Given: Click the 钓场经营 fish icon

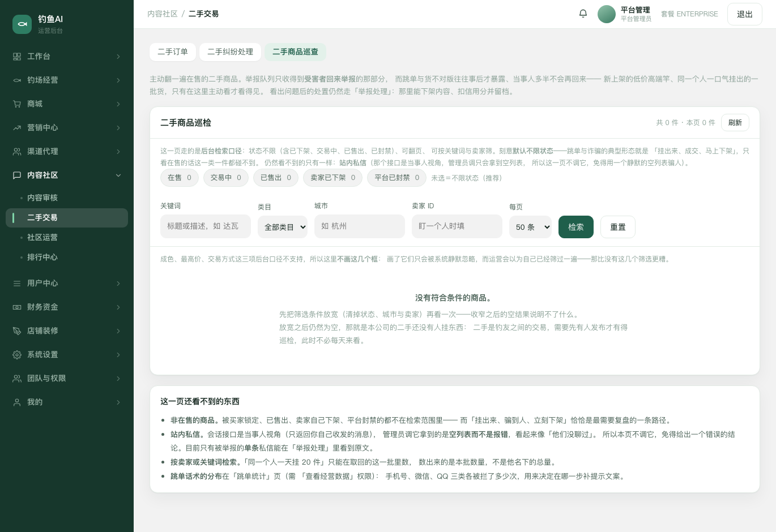Looking at the screenshot, I should [17, 80].
